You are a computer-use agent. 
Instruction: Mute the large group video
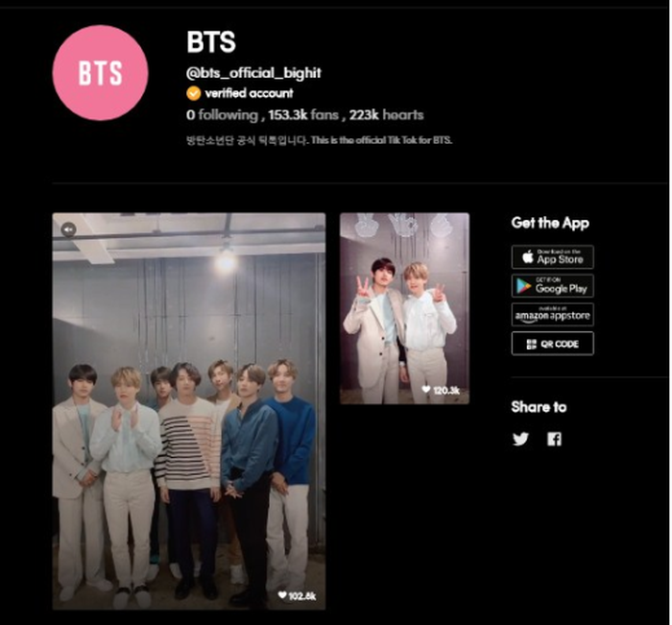(68, 229)
